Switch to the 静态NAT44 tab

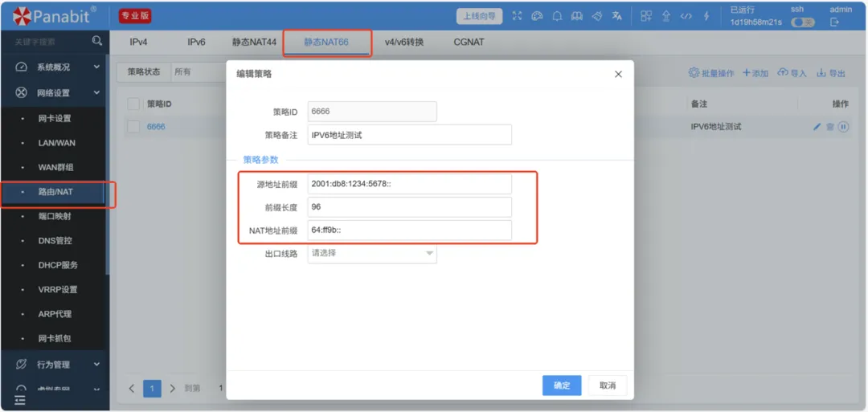coord(253,42)
